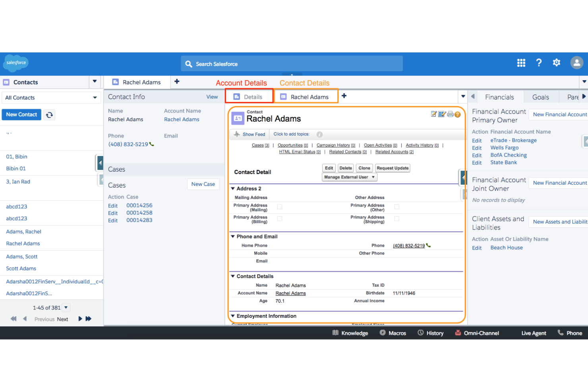The height and width of the screenshot is (392, 588).
Task: Print the Rachel Adams contact record
Action: [450, 114]
